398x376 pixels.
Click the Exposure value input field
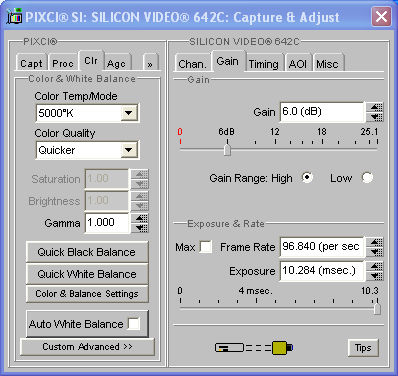tap(322, 271)
